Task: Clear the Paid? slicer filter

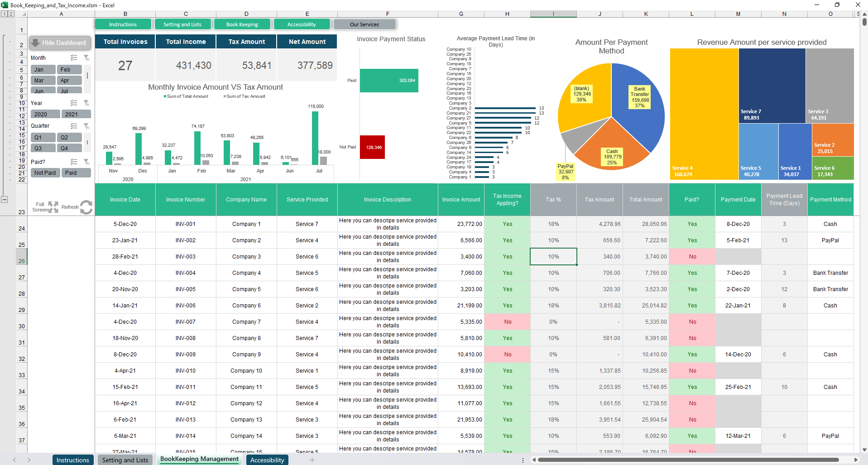Action: point(86,162)
